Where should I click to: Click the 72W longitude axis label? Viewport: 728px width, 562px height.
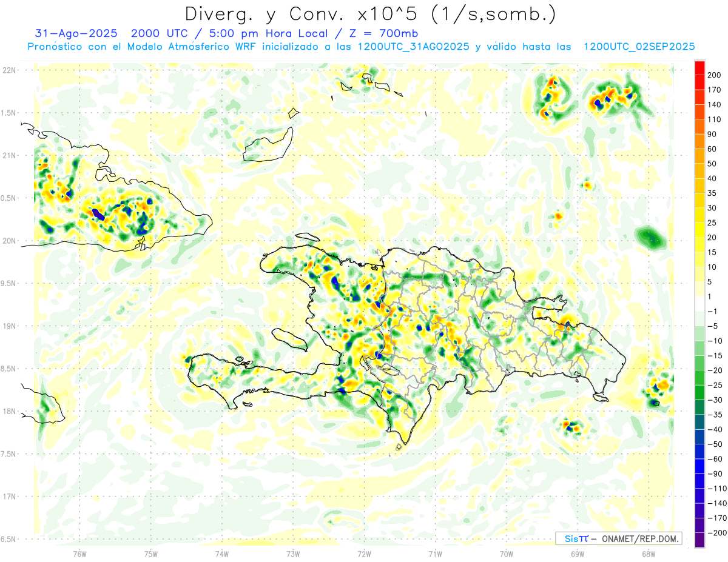tap(364, 554)
